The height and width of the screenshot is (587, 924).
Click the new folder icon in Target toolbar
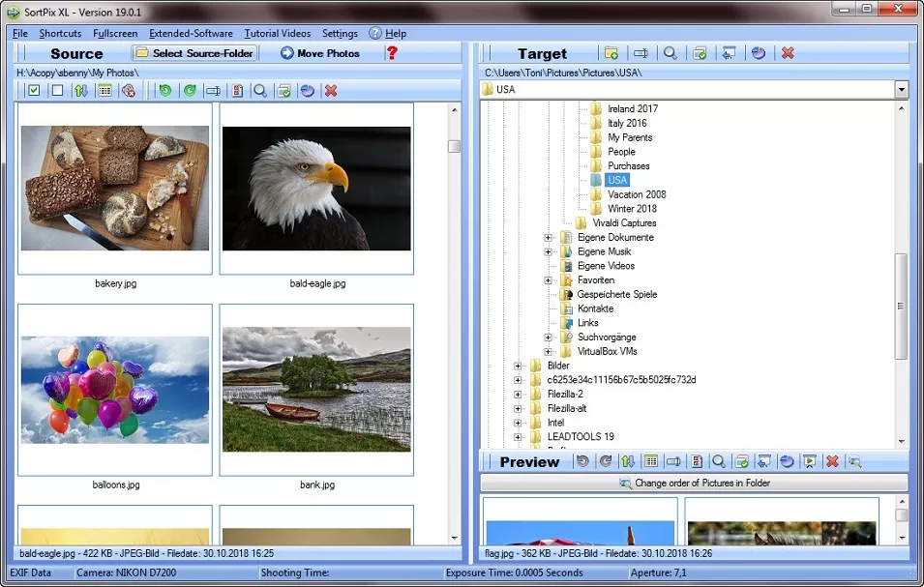pyautogui.click(x=611, y=53)
